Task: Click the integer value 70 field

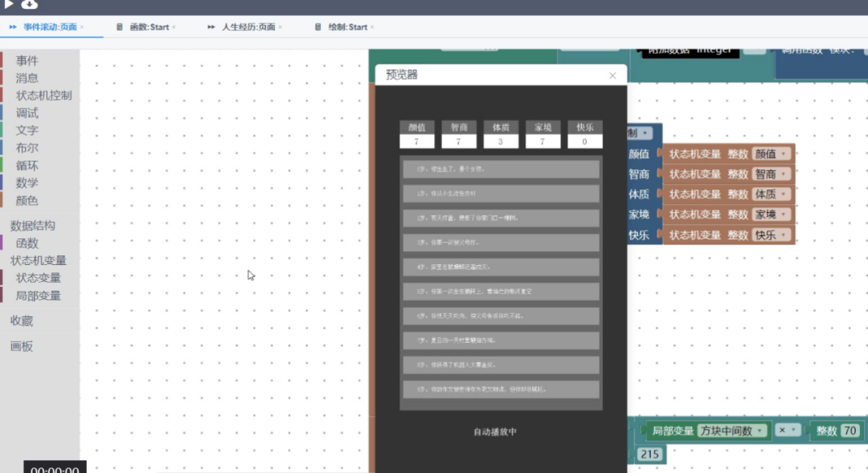Action: click(850, 431)
